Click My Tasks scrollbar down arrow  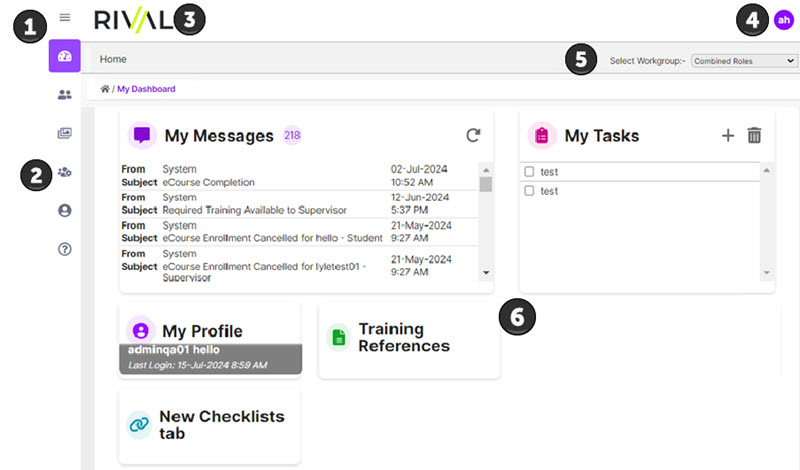[766, 273]
